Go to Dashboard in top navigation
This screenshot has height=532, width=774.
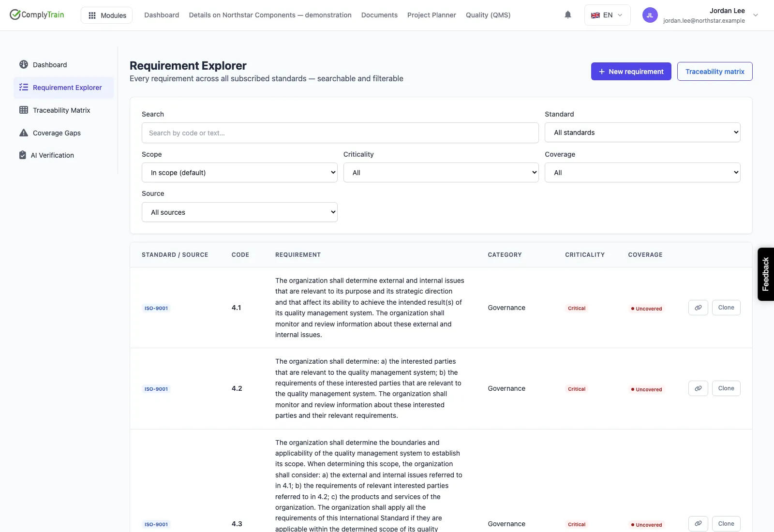pos(162,15)
